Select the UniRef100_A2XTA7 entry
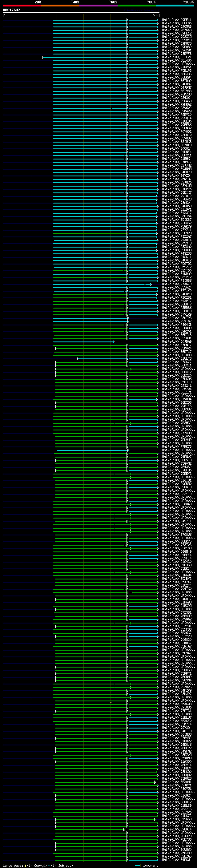197x868 pixels. pos(176,321)
